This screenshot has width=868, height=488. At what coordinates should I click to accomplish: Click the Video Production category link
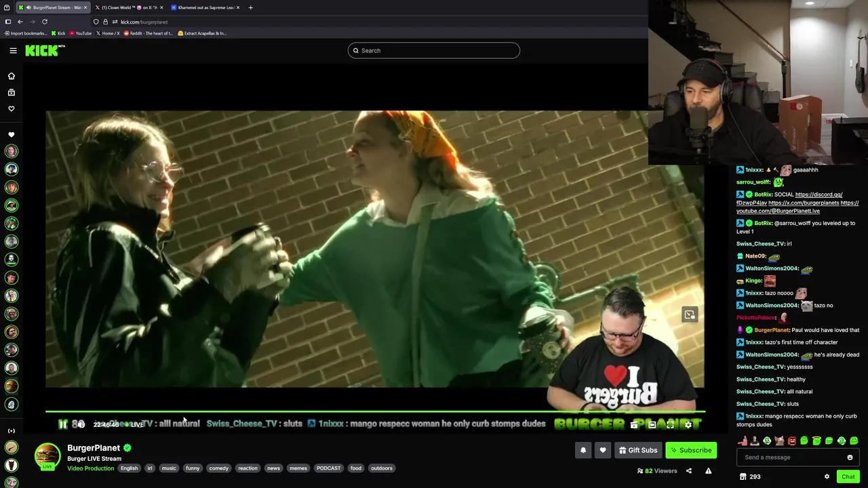(x=90, y=468)
